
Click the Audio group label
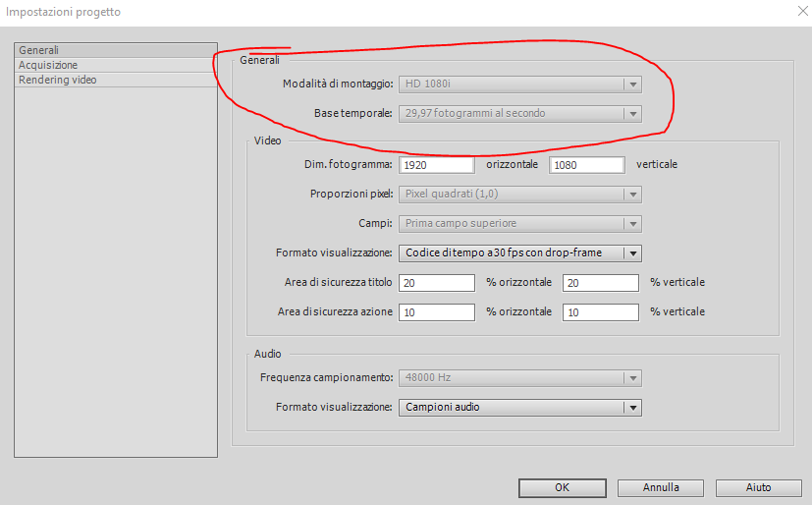267,355
